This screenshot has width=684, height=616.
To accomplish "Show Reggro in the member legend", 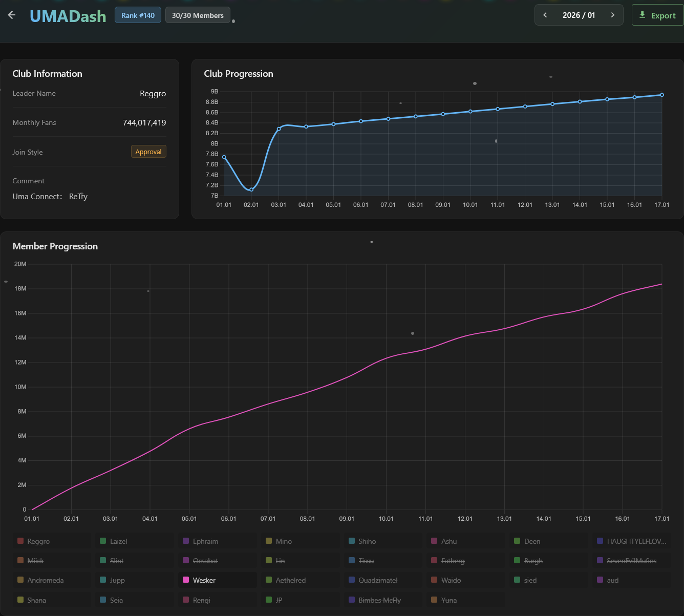I will click(x=38, y=541).
